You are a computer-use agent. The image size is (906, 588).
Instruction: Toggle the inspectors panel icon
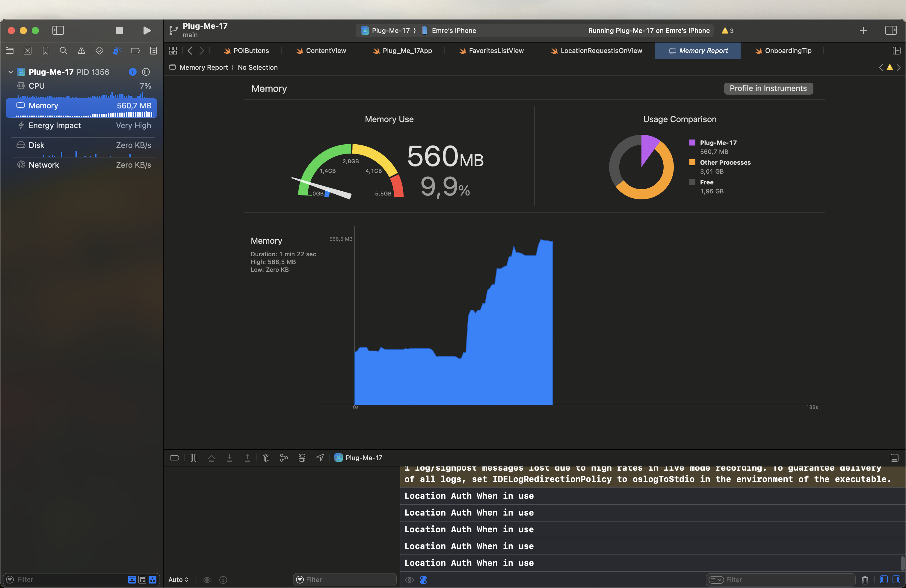click(x=891, y=31)
